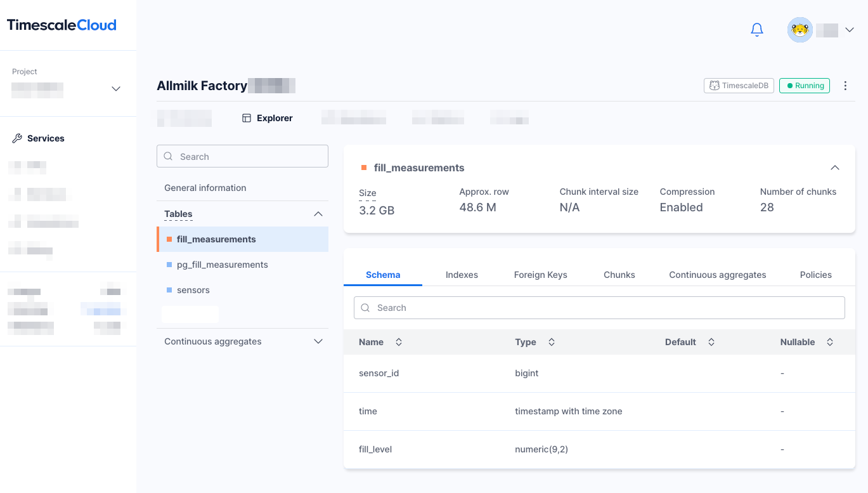Collapse the Tables section

pyautogui.click(x=318, y=214)
